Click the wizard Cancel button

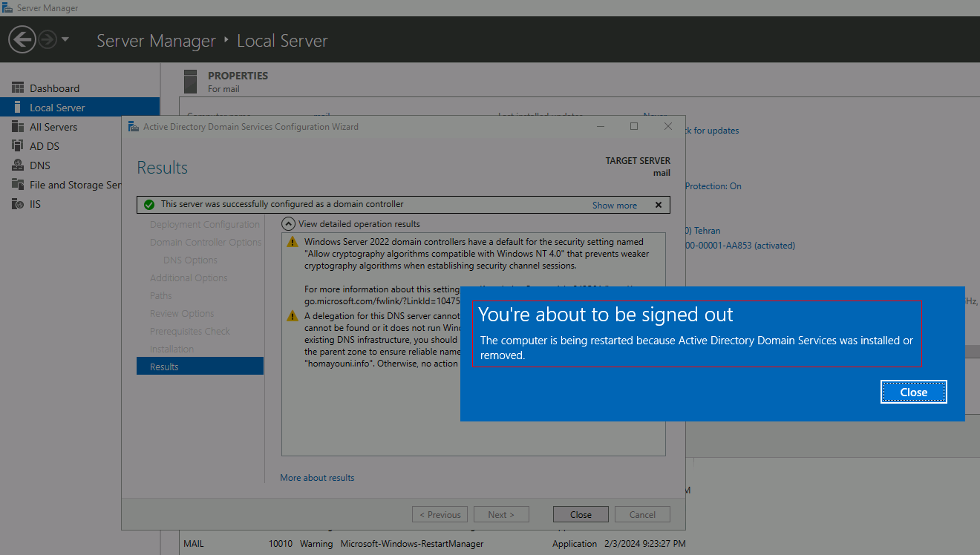pyautogui.click(x=642, y=514)
